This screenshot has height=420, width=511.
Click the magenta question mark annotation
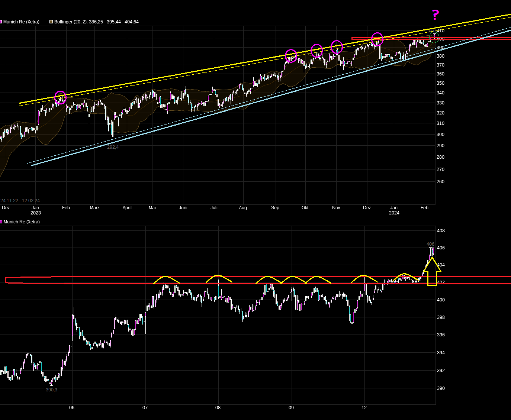pos(434,15)
